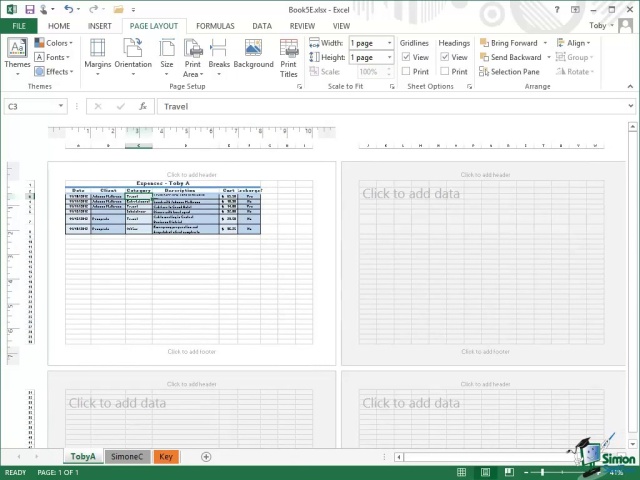The height and width of the screenshot is (480, 640).
Task: Click Send Backward button
Action: tap(511, 57)
